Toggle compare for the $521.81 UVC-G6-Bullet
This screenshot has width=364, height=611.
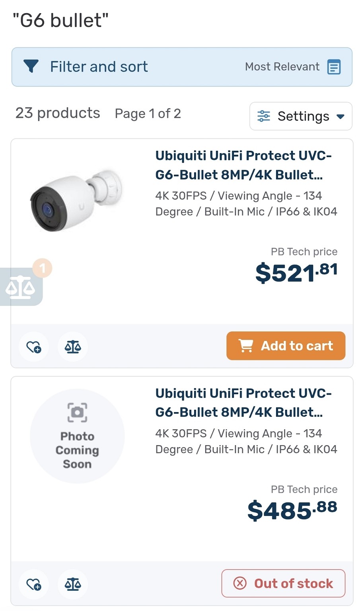click(x=73, y=347)
